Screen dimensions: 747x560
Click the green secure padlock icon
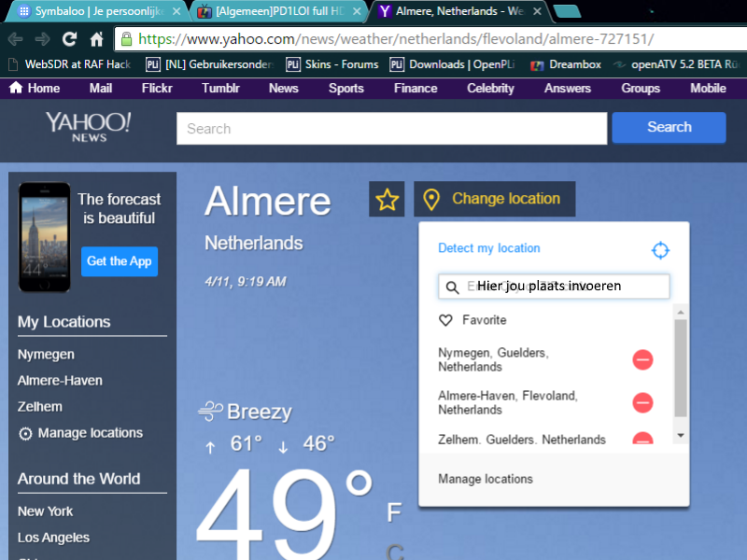pos(126,39)
